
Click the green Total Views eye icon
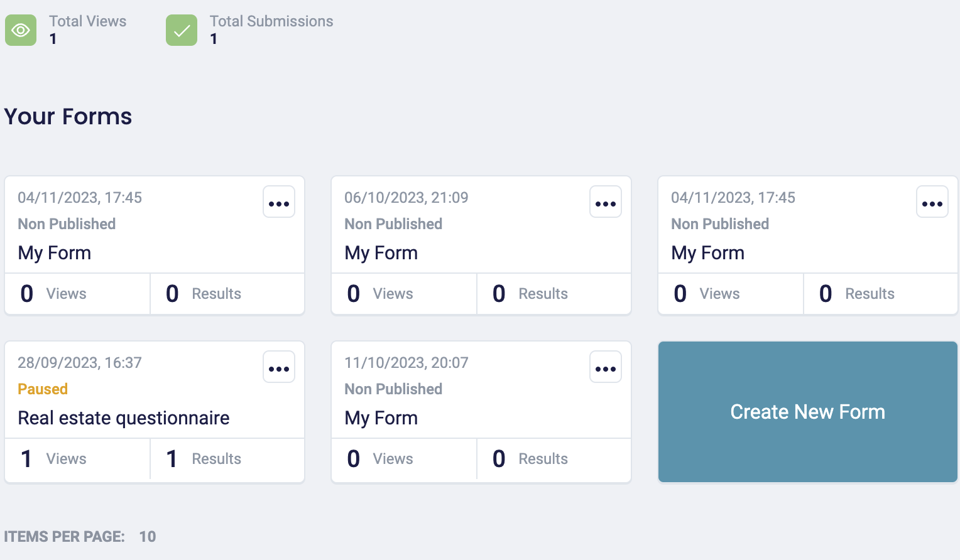(20, 30)
